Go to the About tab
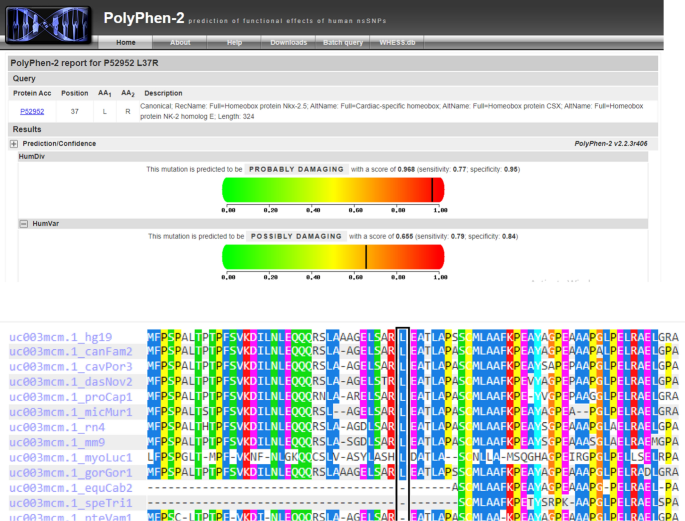The height and width of the screenshot is (521, 685). tap(180, 43)
